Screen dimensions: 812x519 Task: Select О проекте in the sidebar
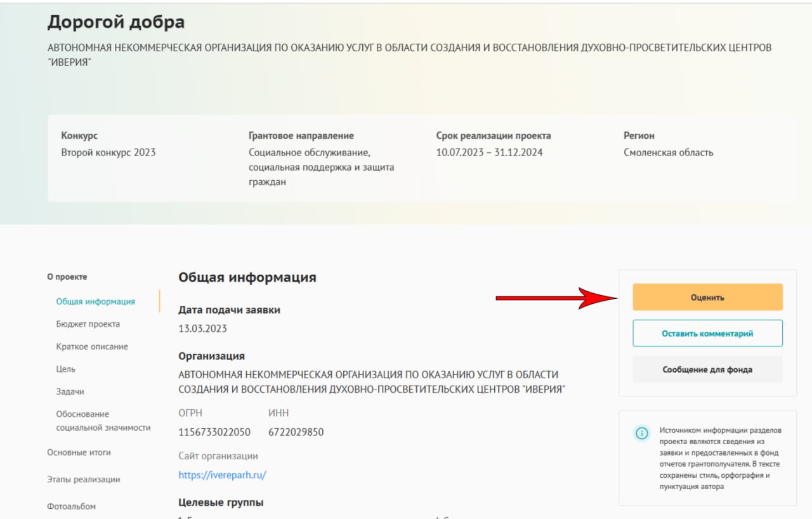[x=67, y=277]
